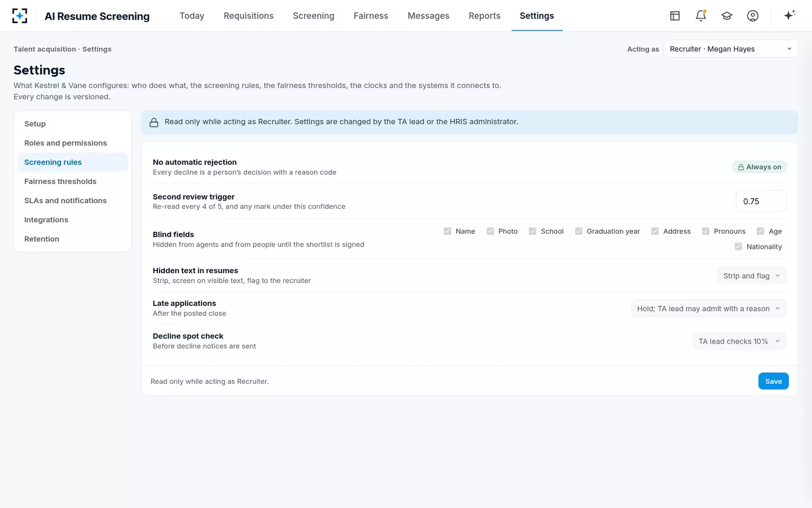Click the Second review trigger heading
Image resolution: width=812 pixels, height=508 pixels.
[193, 197]
